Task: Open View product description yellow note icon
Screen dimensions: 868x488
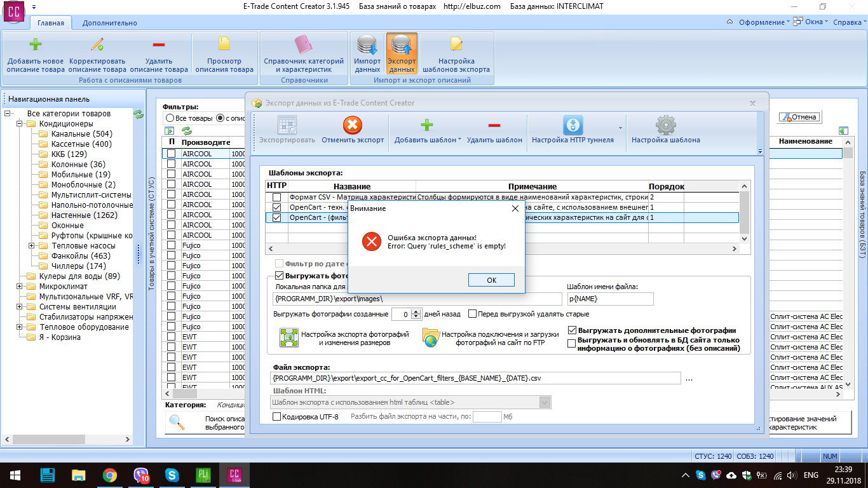Action: click(x=224, y=44)
